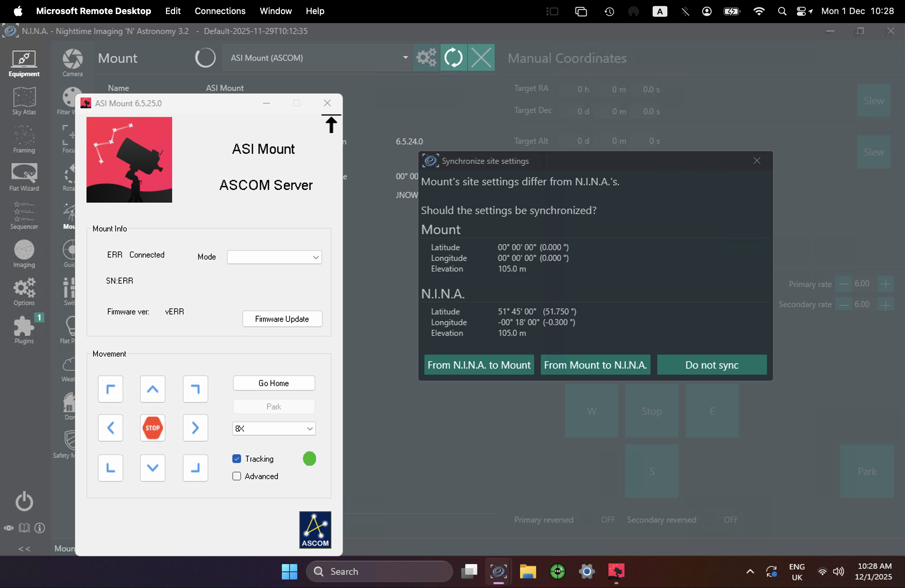
Task: Open the Sequencer sidebar icon
Action: (24, 215)
